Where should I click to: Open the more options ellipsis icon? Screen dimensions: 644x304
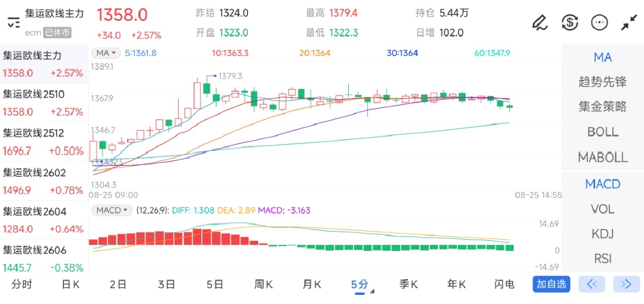coord(599,22)
